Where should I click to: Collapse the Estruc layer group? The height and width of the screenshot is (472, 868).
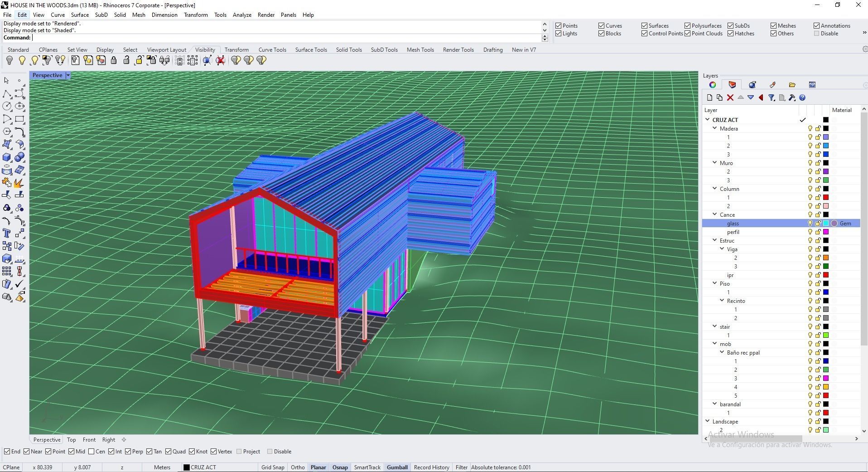[715, 240]
